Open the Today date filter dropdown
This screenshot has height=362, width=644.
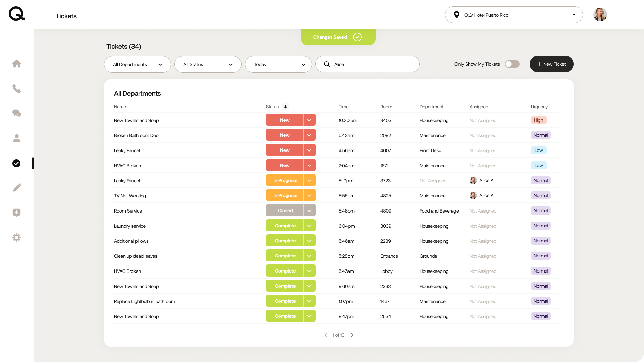click(278, 64)
